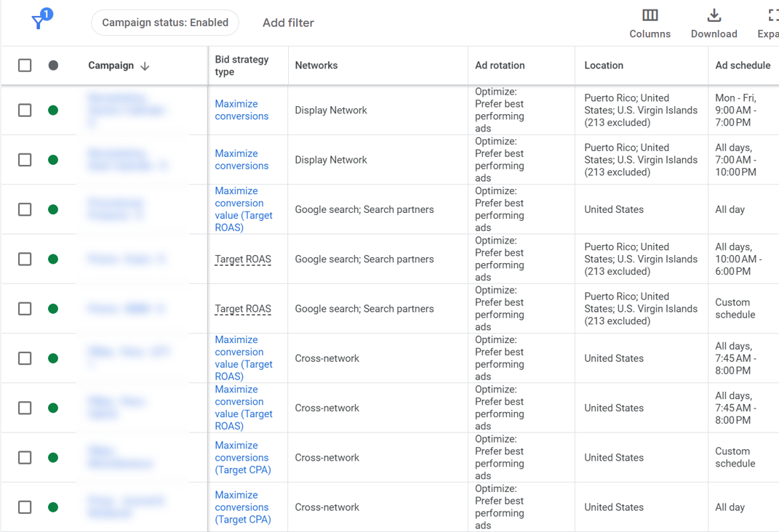
Task: Select checkbox for Mon - Fri scheduled campaign
Action: [x=25, y=110]
